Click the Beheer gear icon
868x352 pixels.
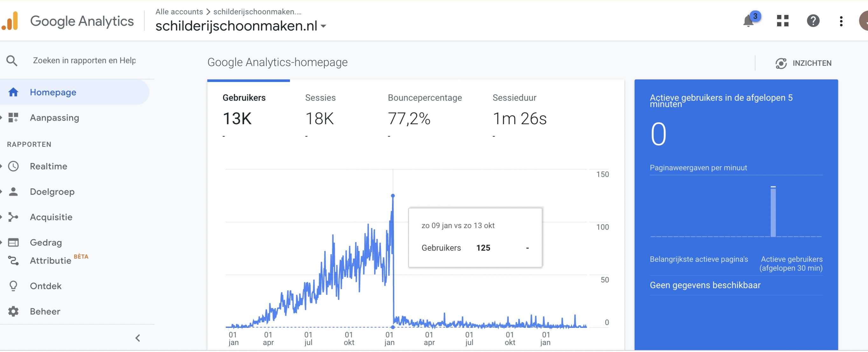coord(13,311)
